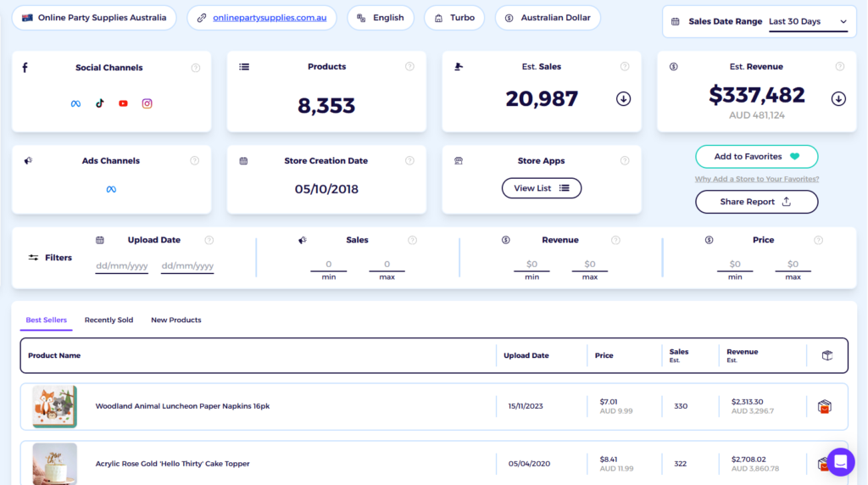Viewport: 868px width, 485px height.
Task: Click the Filters sliders icon
Action: (x=34, y=258)
